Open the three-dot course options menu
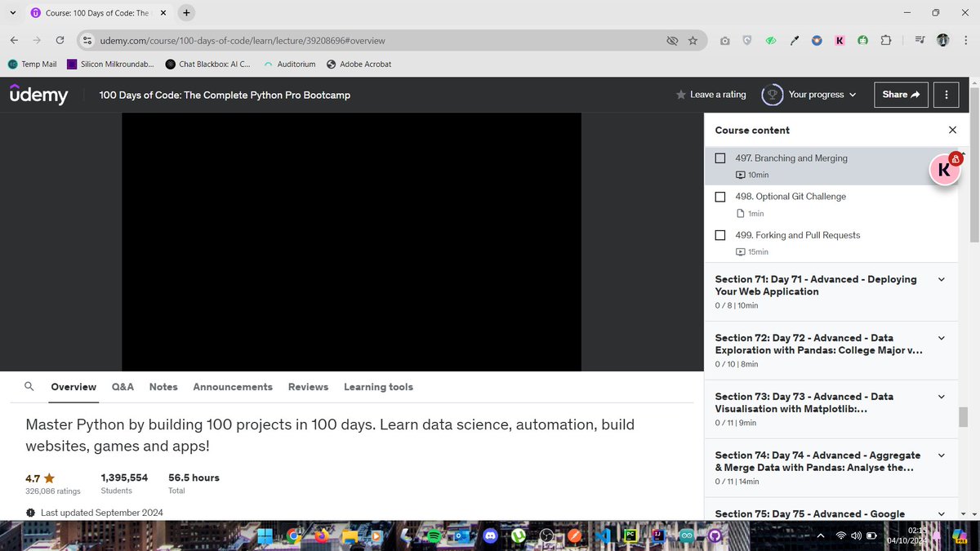 pos(946,95)
